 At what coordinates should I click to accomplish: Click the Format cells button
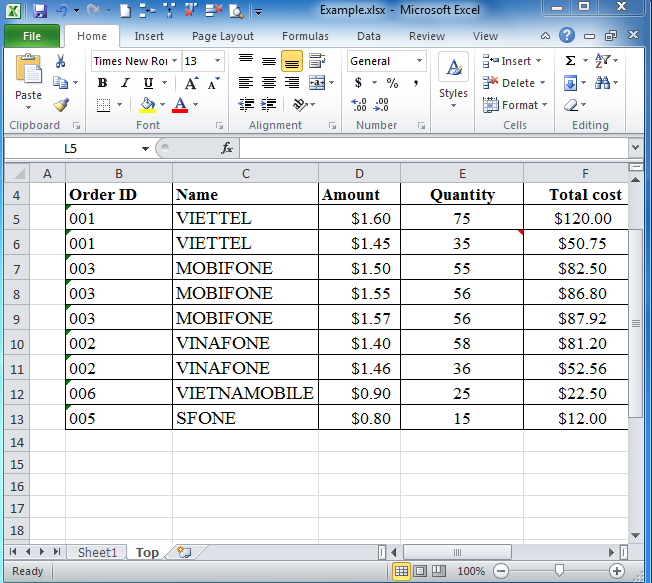pos(515,105)
